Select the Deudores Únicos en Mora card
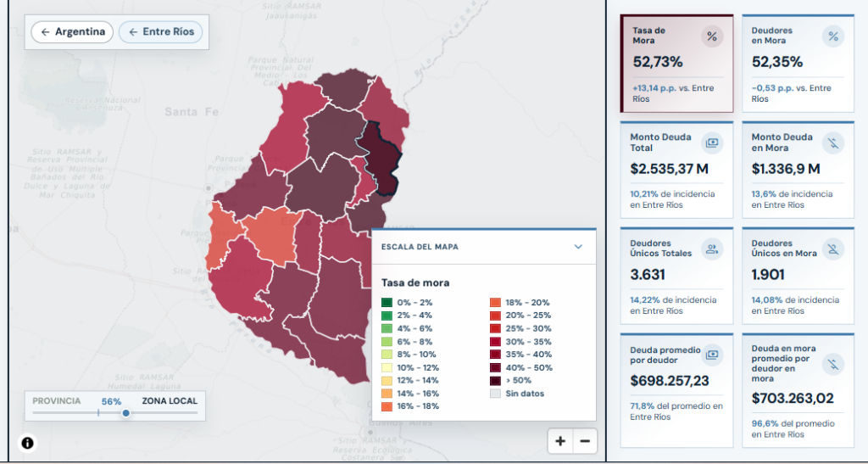Screen dimensions: 868x464 coord(798,276)
